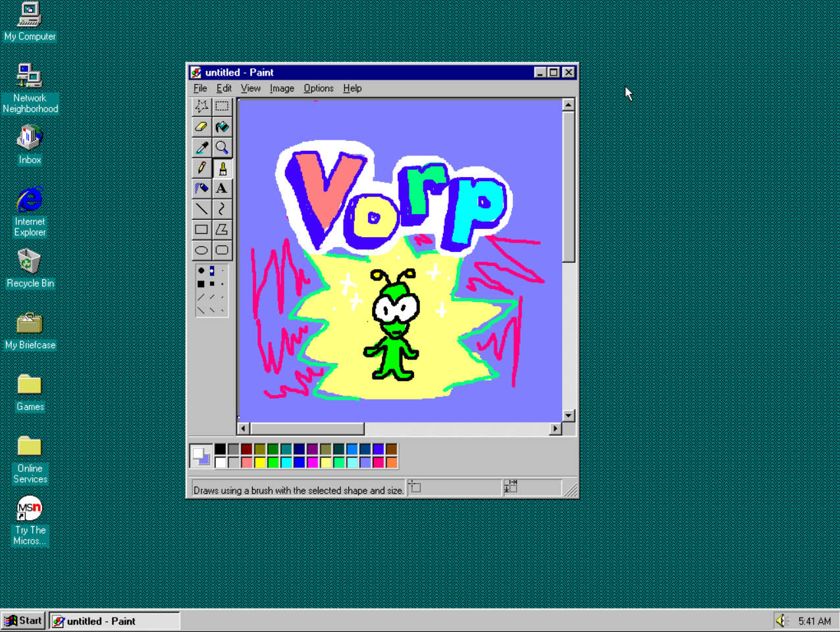The image size is (840, 632).
Task: Open the Online Services folder
Action: (30, 460)
